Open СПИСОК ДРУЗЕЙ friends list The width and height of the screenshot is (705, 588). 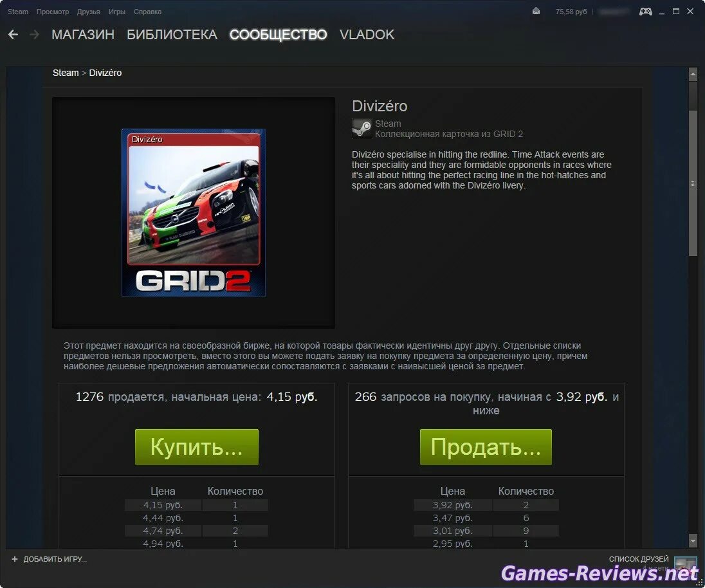(639, 559)
